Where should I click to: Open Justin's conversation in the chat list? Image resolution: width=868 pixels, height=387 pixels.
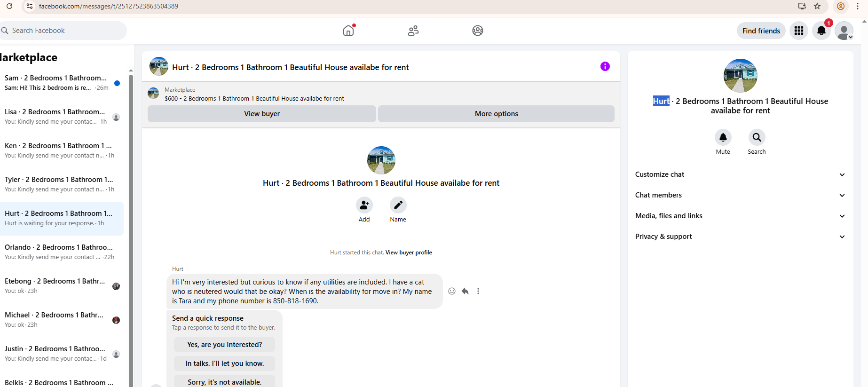(x=62, y=354)
